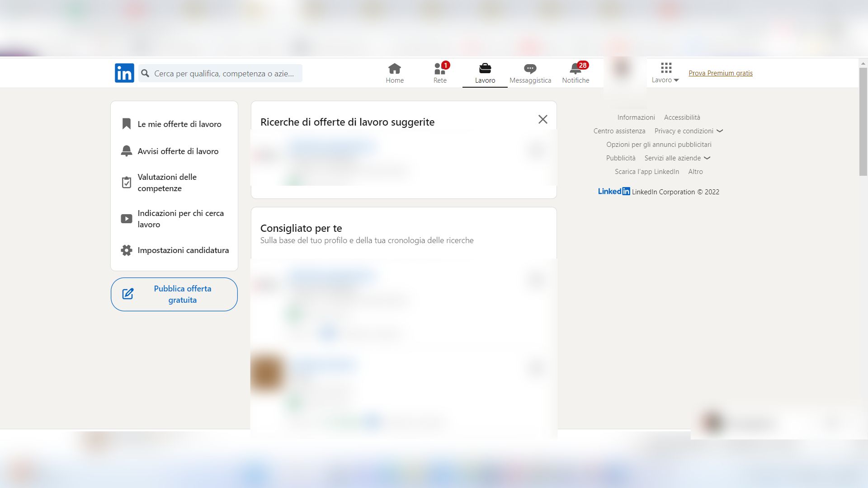Expand the Servizi alle aziende chevron
The width and height of the screenshot is (868, 488).
[708, 158]
